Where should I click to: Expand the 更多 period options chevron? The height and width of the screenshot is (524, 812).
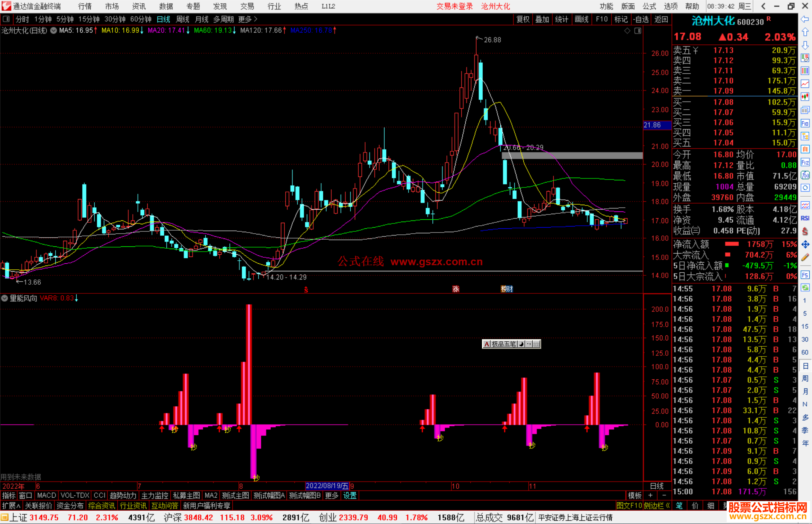click(x=256, y=19)
